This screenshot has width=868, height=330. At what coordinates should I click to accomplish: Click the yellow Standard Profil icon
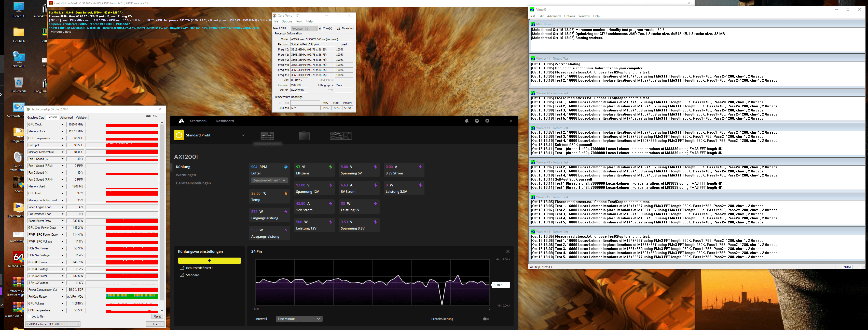179,135
